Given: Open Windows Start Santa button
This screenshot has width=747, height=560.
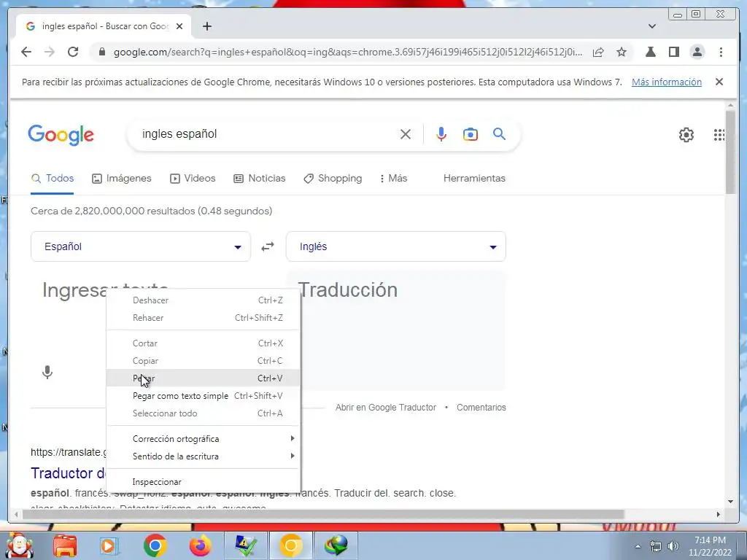Looking at the screenshot, I should (x=19, y=545).
